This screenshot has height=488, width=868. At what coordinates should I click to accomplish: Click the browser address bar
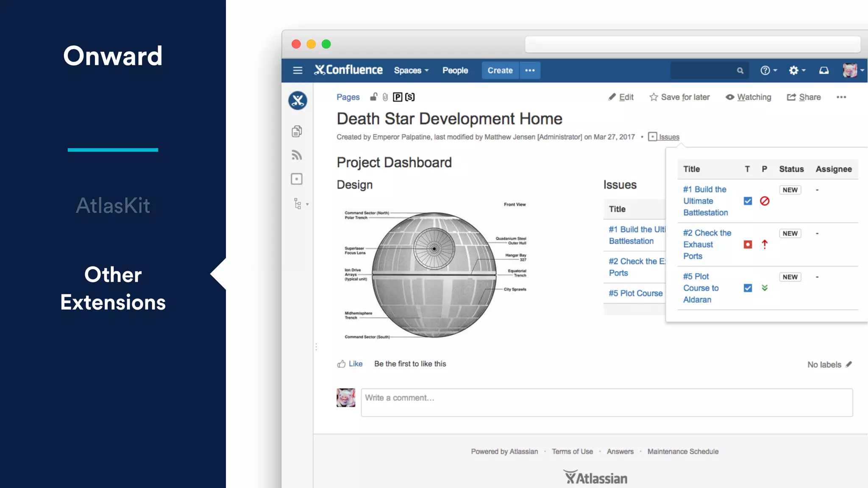click(x=693, y=44)
